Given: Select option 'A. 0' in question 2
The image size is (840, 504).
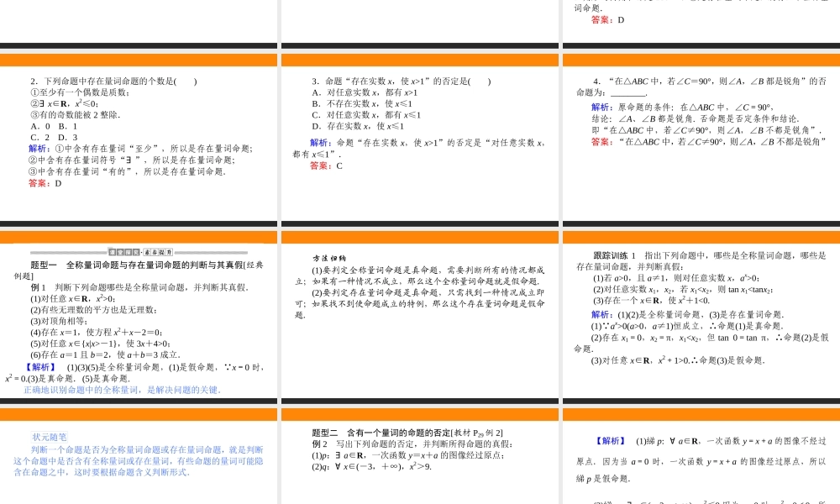Looking at the screenshot, I should pos(40,126).
